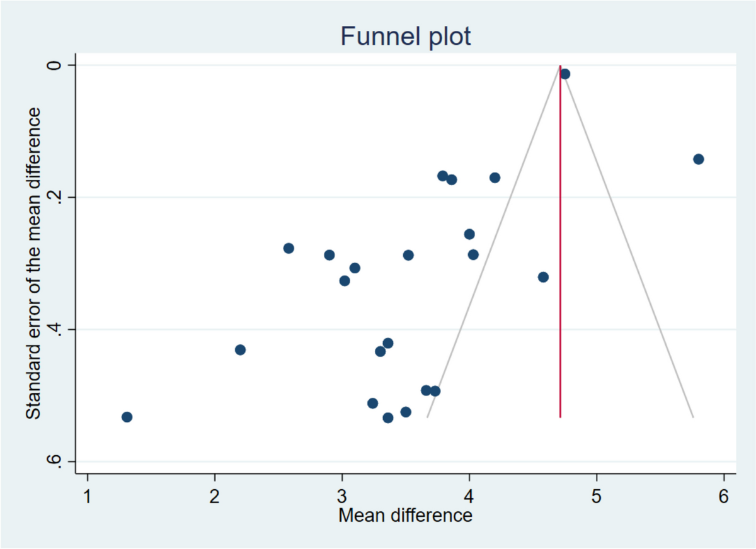Screen dimensions: 756x549
Task: Click the data point inside the funnel near 4.6
Action: point(543,277)
